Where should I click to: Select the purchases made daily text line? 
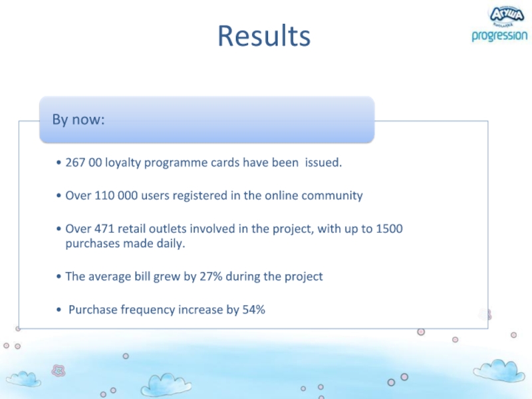[x=125, y=243]
